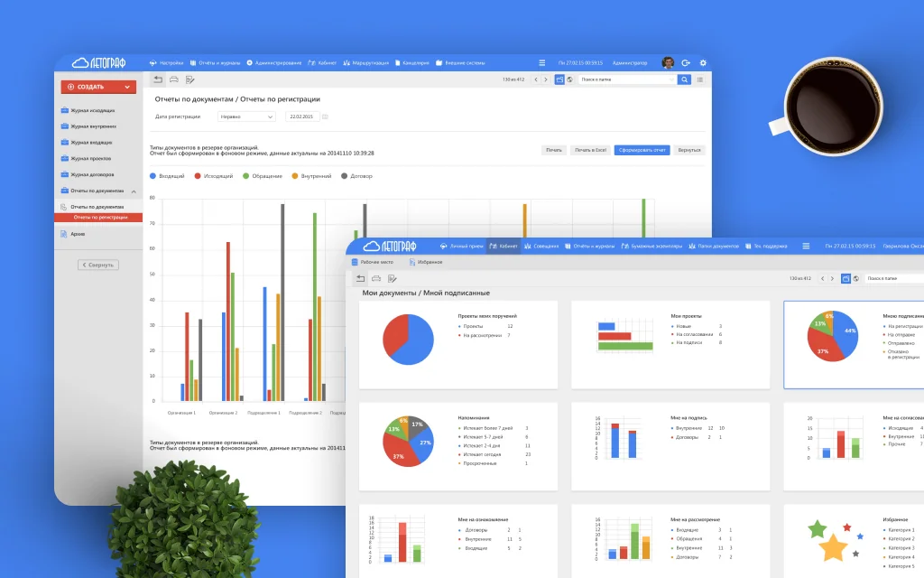Click the back arrow icon in the reports window toolbar

pyautogui.click(x=158, y=79)
